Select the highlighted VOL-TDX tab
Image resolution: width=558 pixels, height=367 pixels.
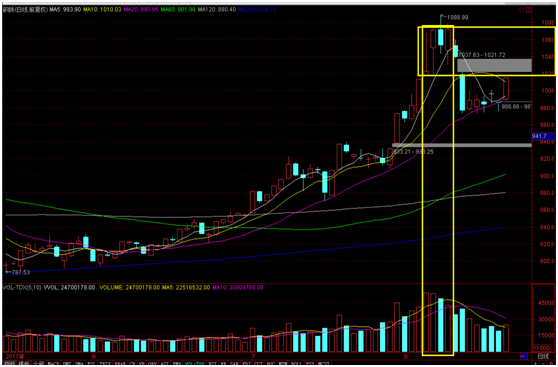pos(195,363)
